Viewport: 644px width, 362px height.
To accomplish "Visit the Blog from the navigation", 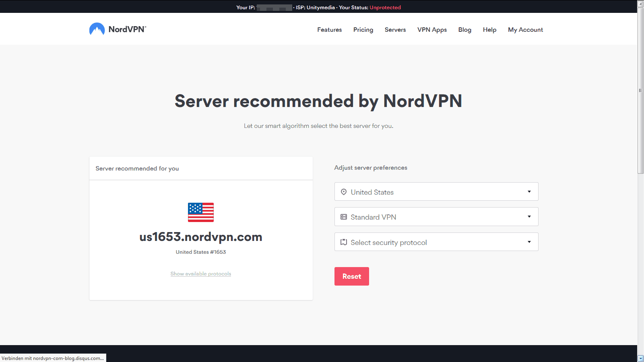I will (464, 30).
